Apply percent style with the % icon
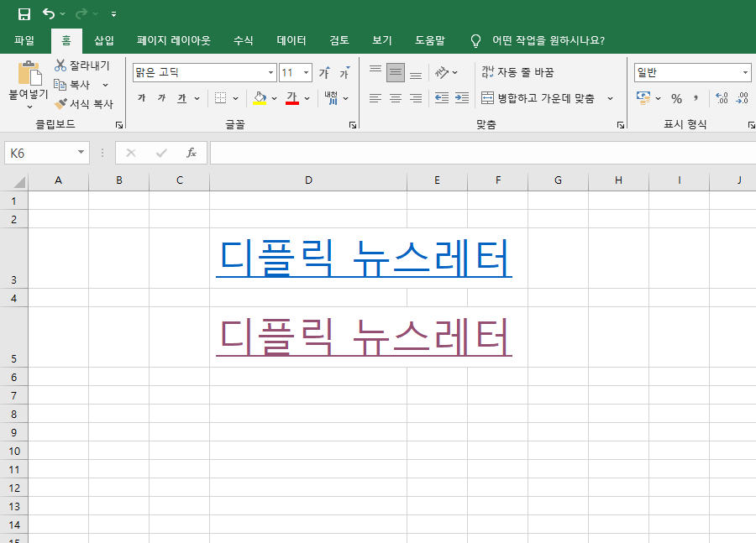This screenshot has width=756, height=543. [676, 98]
